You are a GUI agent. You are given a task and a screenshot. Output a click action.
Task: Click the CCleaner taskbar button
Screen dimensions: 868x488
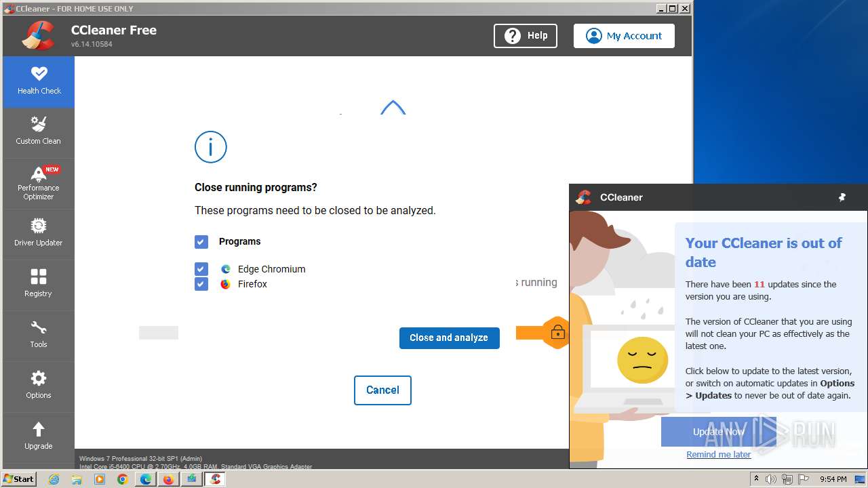pos(215,479)
